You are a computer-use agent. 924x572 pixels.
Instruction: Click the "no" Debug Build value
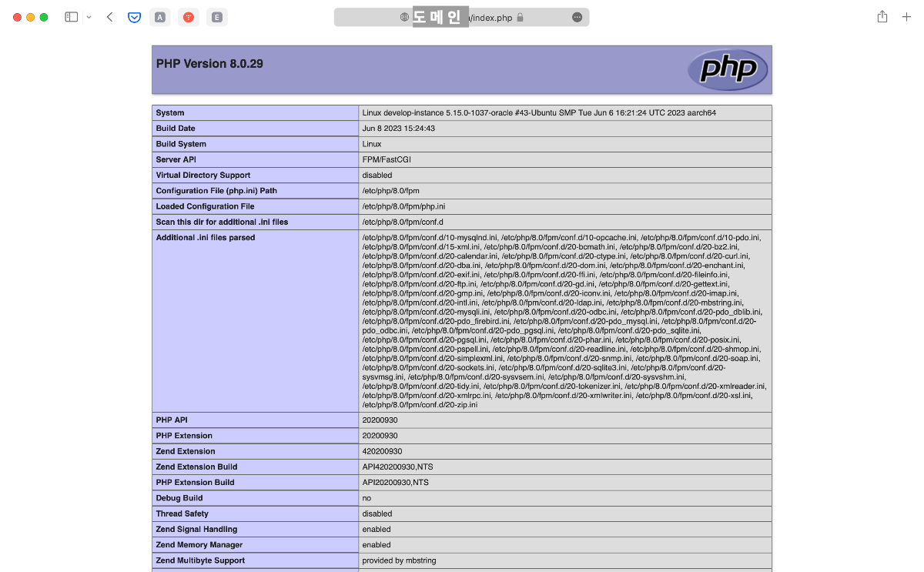point(367,498)
